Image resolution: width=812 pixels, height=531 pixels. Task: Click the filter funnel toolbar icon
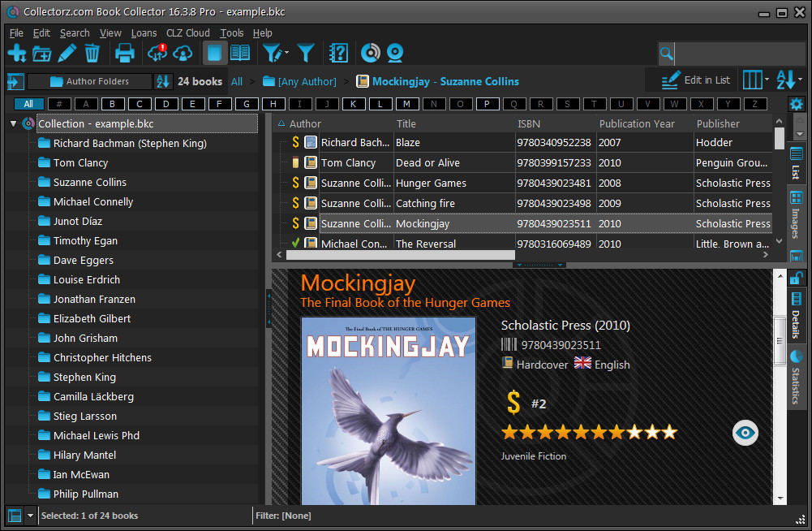[x=306, y=53]
